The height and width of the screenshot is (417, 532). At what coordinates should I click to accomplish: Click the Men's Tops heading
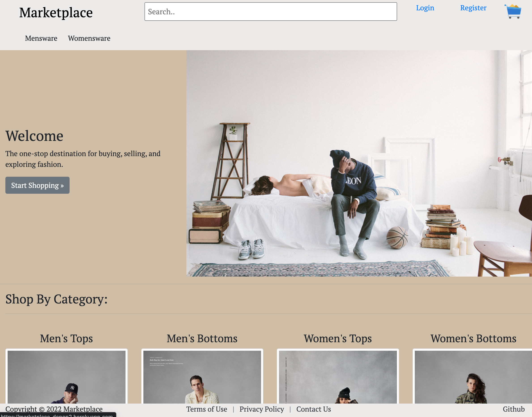(x=66, y=338)
